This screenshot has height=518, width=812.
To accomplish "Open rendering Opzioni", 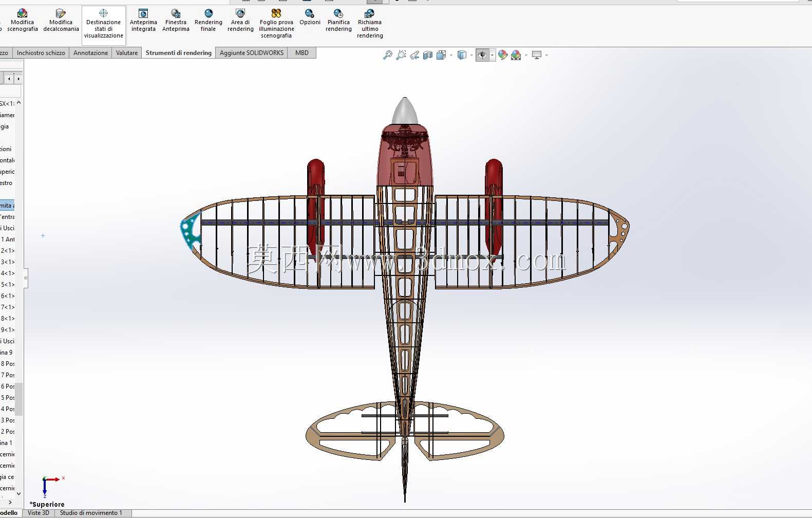I will pyautogui.click(x=310, y=17).
